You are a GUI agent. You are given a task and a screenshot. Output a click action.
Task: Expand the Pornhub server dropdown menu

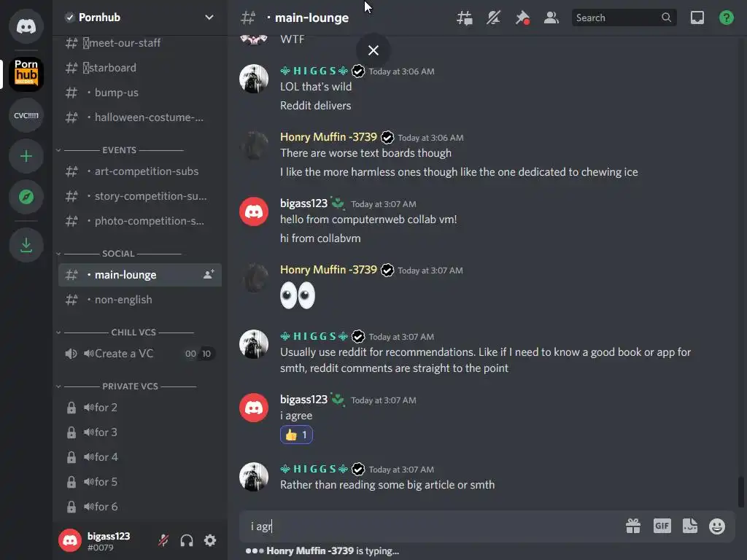pyautogui.click(x=209, y=17)
